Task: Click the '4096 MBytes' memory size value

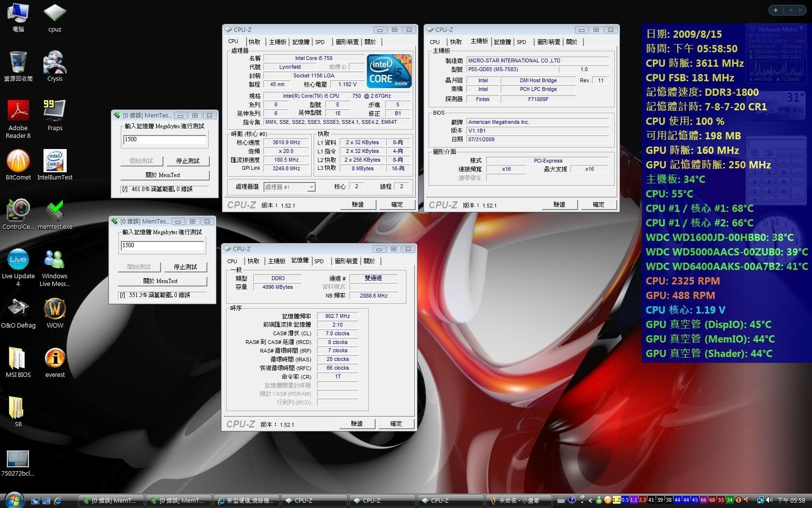Action: click(x=277, y=287)
